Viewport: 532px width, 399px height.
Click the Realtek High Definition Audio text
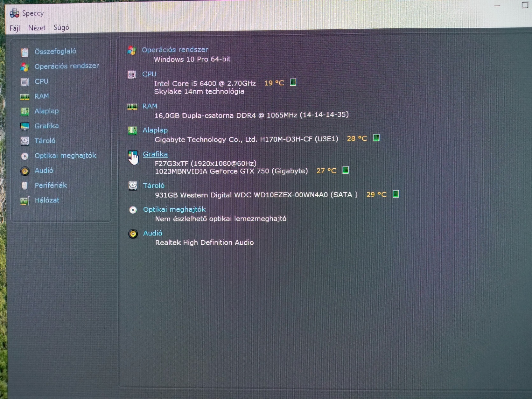point(204,242)
